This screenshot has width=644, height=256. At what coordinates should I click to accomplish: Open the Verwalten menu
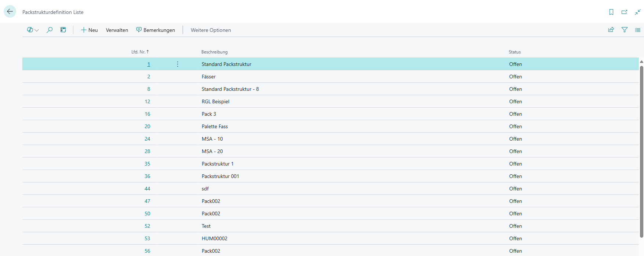click(117, 30)
